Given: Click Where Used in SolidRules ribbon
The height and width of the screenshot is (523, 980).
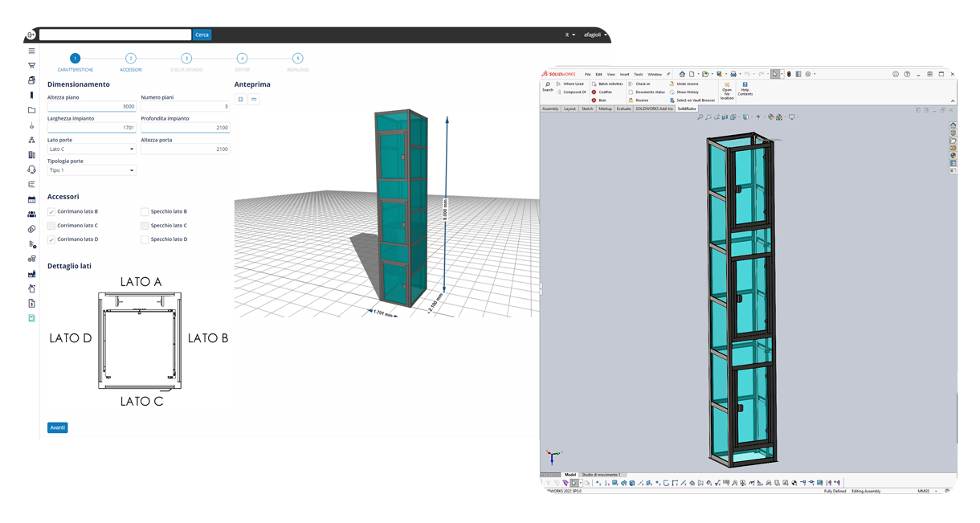Looking at the screenshot, I should pyautogui.click(x=569, y=84).
